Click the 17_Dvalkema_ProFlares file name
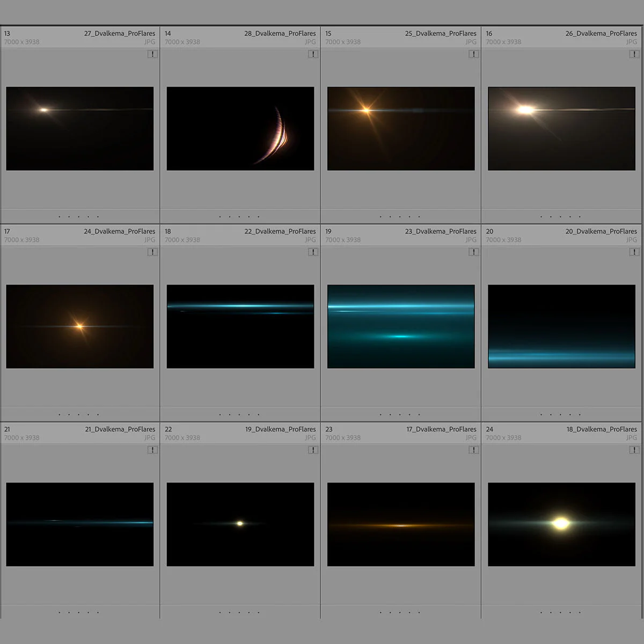 click(441, 429)
